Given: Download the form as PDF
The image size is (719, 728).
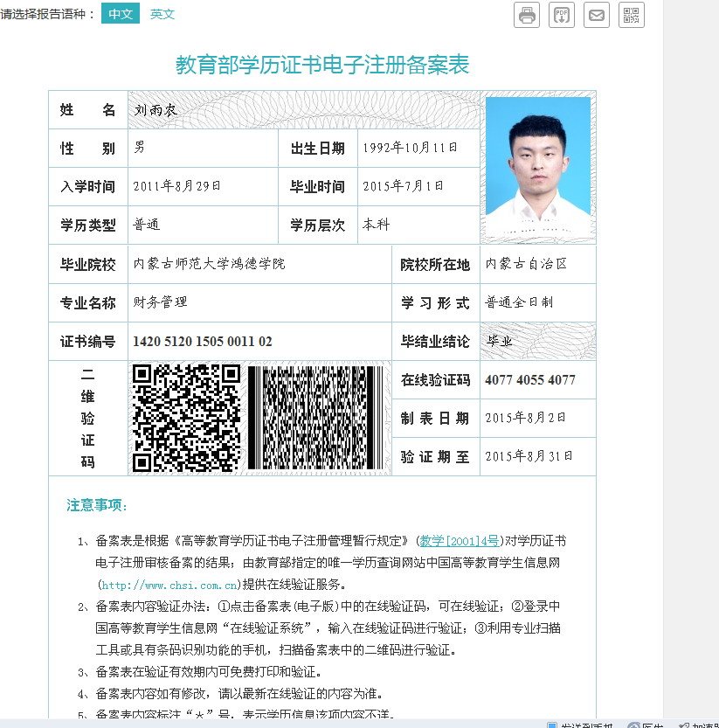Looking at the screenshot, I should [x=562, y=15].
